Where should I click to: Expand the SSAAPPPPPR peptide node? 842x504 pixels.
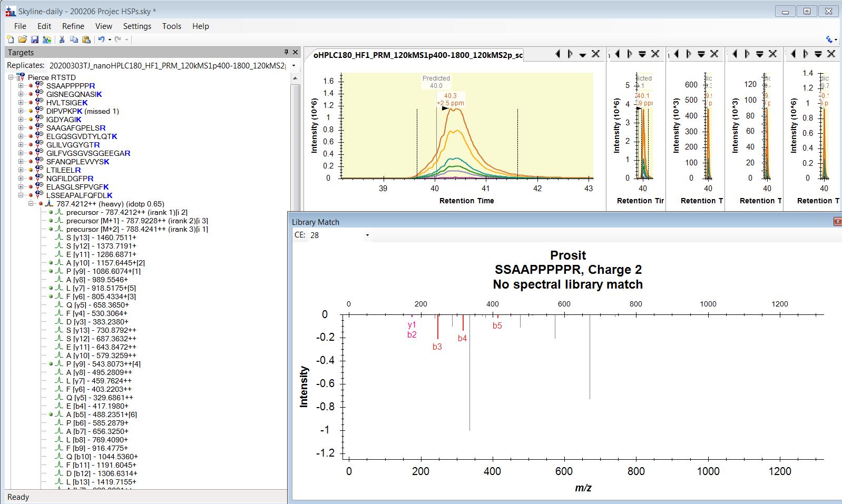click(21, 86)
